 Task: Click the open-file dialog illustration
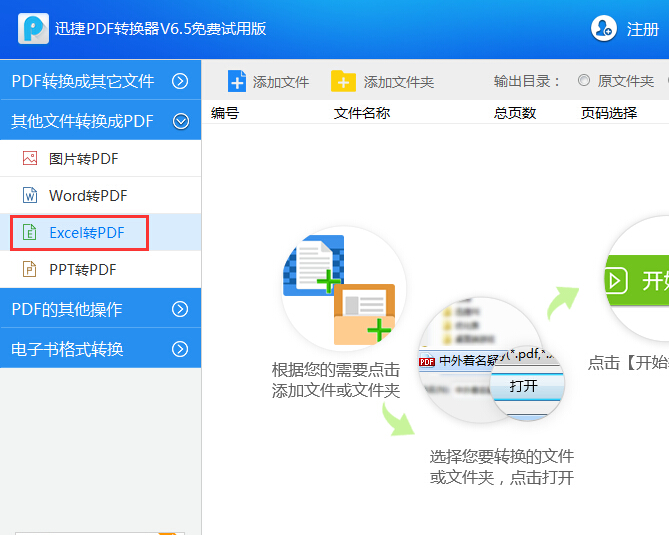tap(491, 360)
